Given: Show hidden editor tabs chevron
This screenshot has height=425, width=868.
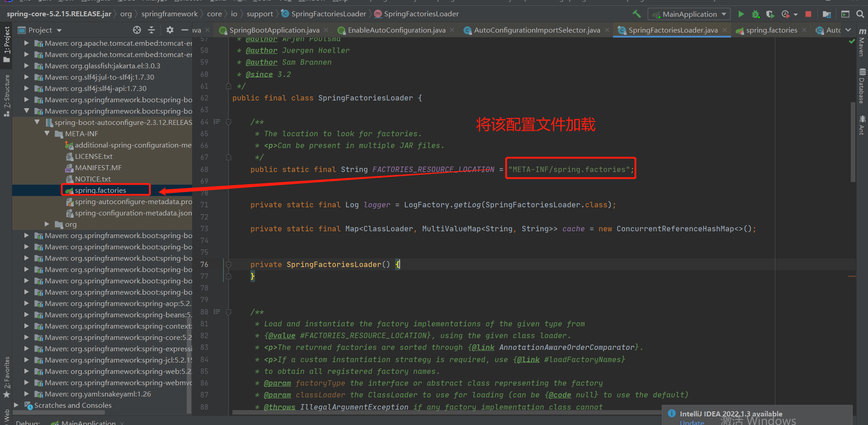Looking at the screenshot, I should coord(848,30).
